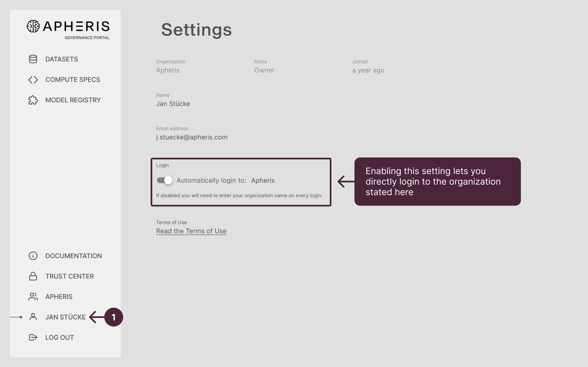Open the Apheris organization members icon
Viewport: 588px width, 367px height.
pos(33,296)
